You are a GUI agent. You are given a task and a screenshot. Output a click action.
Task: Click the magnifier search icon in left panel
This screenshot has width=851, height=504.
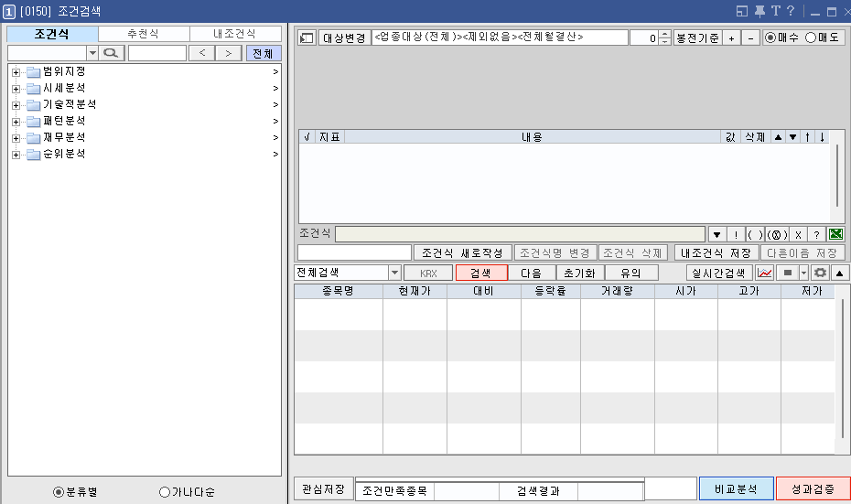(x=112, y=53)
